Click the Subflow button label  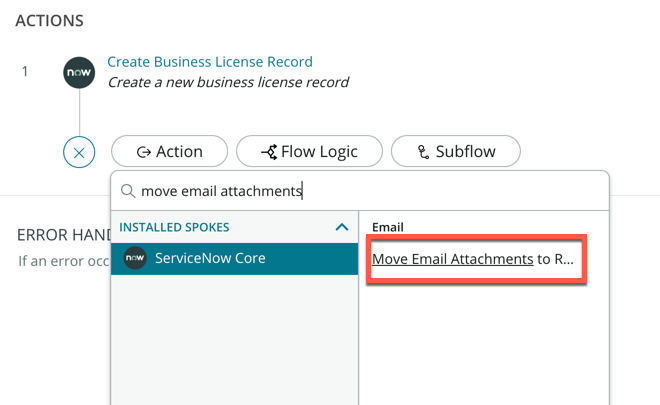(x=464, y=152)
